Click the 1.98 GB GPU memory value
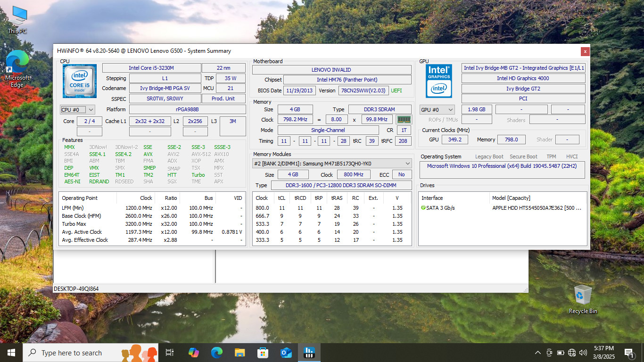Image resolution: width=644 pixels, height=362 pixels. tap(476, 109)
